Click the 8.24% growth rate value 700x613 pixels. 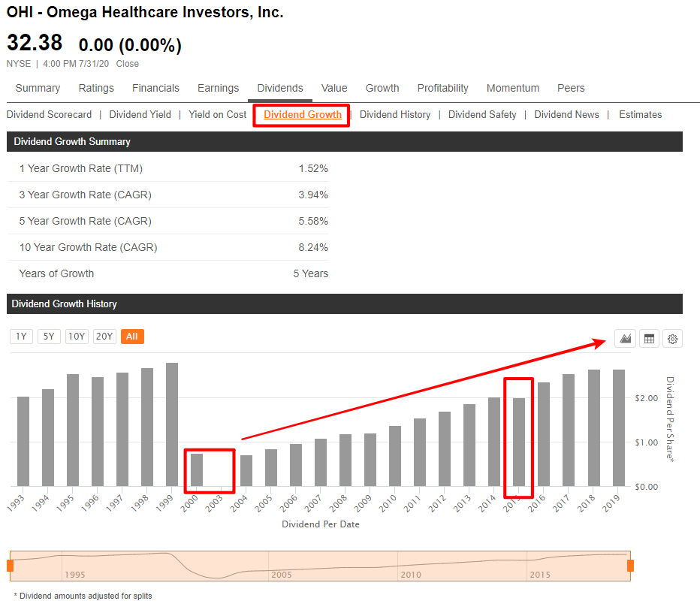[x=313, y=248]
